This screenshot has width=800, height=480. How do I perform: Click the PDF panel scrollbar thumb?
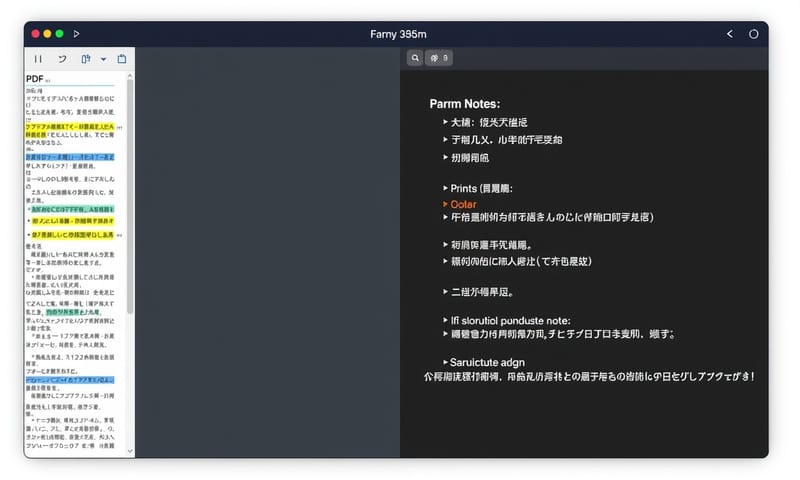click(x=130, y=196)
